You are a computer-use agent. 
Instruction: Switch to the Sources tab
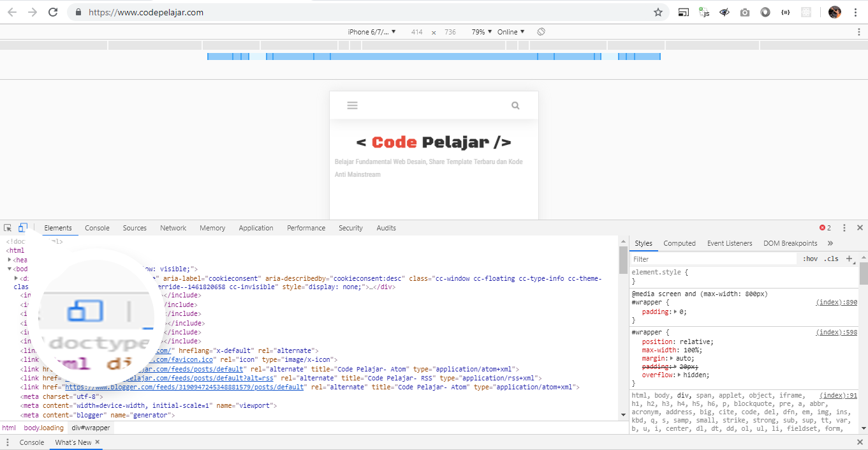point(135,228)
